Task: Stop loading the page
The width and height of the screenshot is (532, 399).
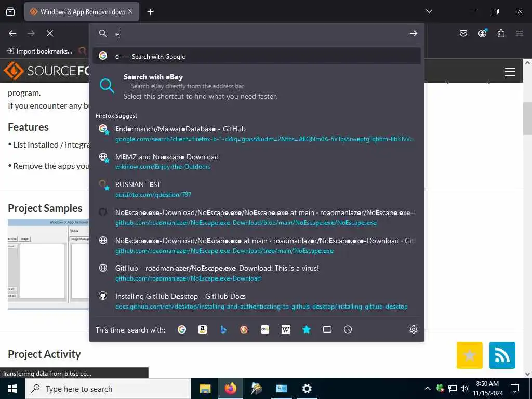Action: (50, 33)
